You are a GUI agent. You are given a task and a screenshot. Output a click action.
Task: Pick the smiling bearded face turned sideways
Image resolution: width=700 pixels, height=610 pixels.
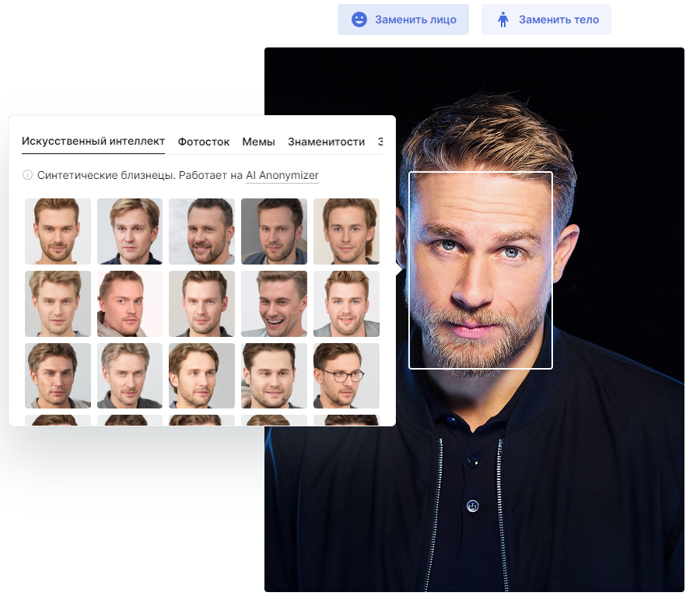point(201,231)
